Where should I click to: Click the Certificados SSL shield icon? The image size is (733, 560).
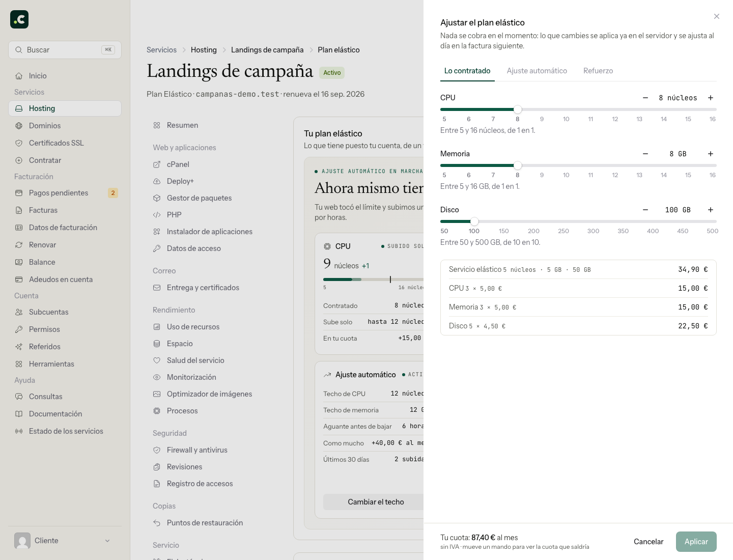(x=19, y=143)
